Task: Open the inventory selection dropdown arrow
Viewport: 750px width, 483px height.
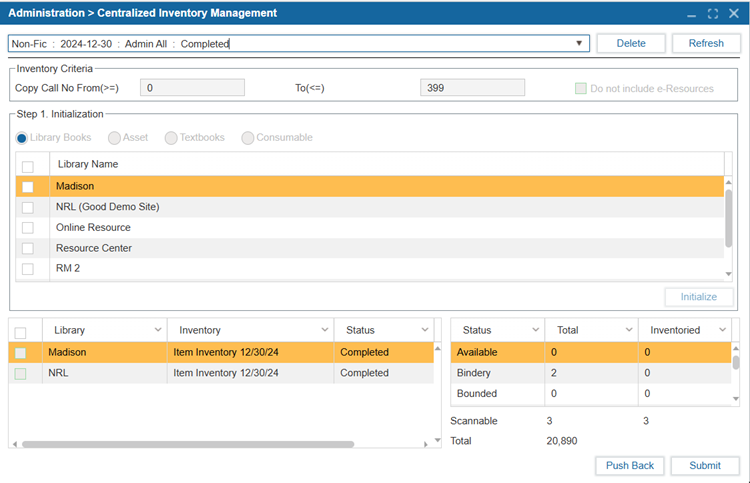Action: (x=579, y=44)
